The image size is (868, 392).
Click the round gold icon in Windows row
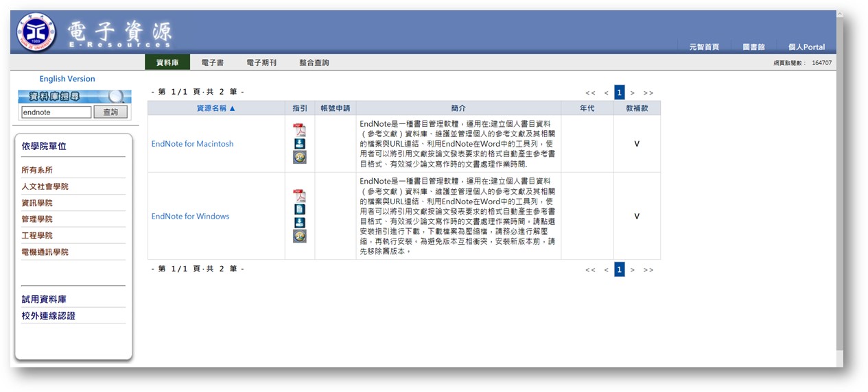299,236
